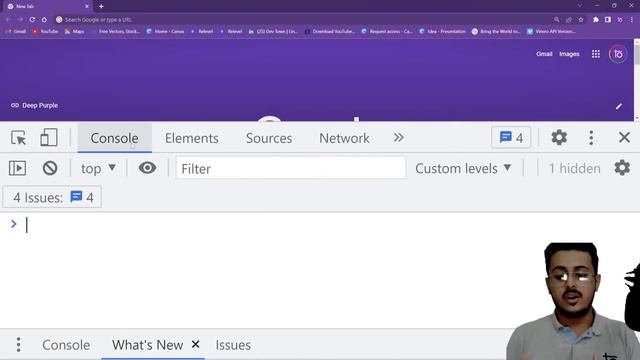Open the Console panel tab
The image size is (640, 360).
(x=114, y=138)
